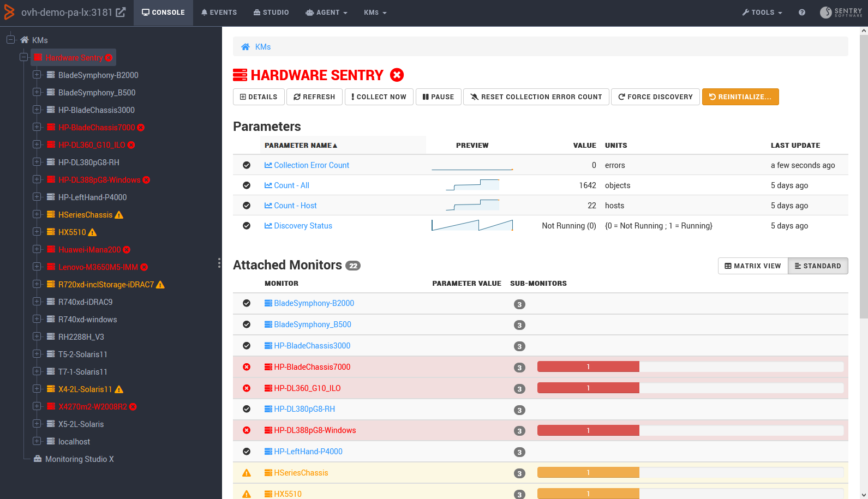Click the orange status bar for HSeriesChassis
The width and height of the screenshot is (868, 499).
[x=588, y=473]
